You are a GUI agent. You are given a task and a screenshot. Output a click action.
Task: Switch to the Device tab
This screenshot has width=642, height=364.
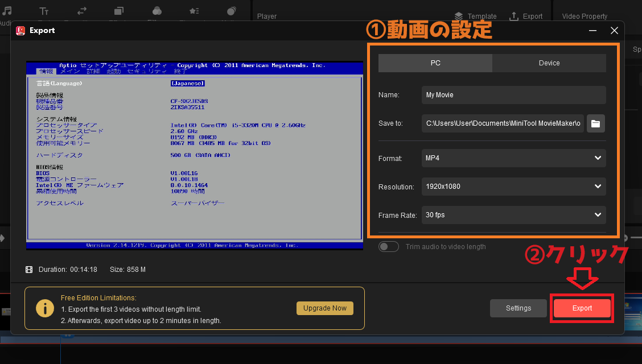pyautogui.click(x=549, y=63)
